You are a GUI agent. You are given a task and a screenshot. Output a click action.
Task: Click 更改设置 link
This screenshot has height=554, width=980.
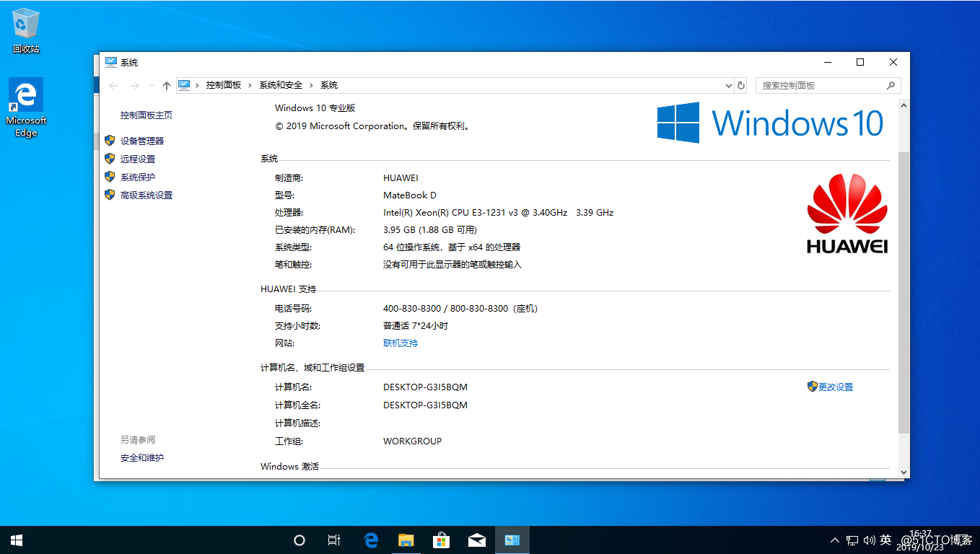point(836,387)
